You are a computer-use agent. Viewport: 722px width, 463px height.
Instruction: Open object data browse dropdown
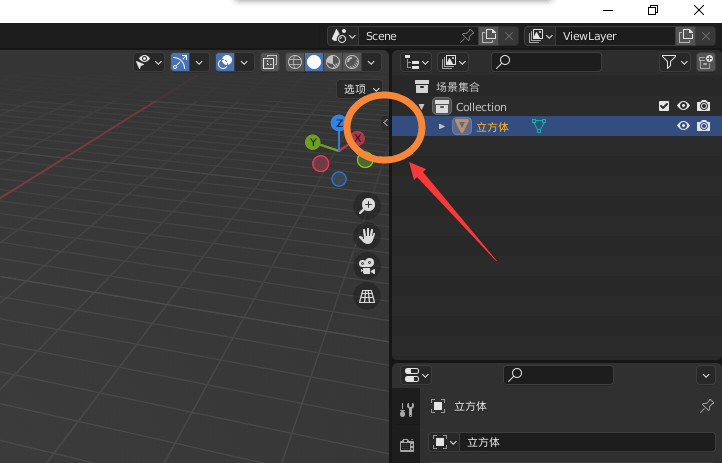[x=444, y=442]
